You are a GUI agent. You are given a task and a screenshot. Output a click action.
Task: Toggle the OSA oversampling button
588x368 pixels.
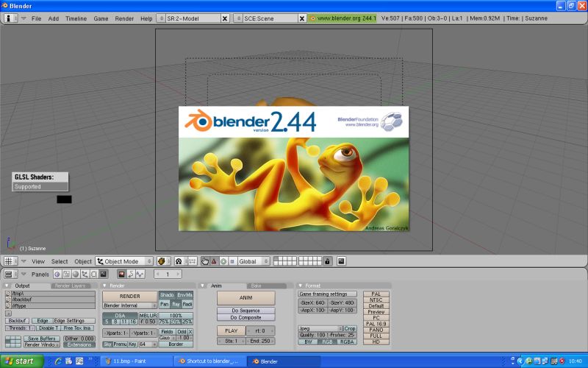120,316
